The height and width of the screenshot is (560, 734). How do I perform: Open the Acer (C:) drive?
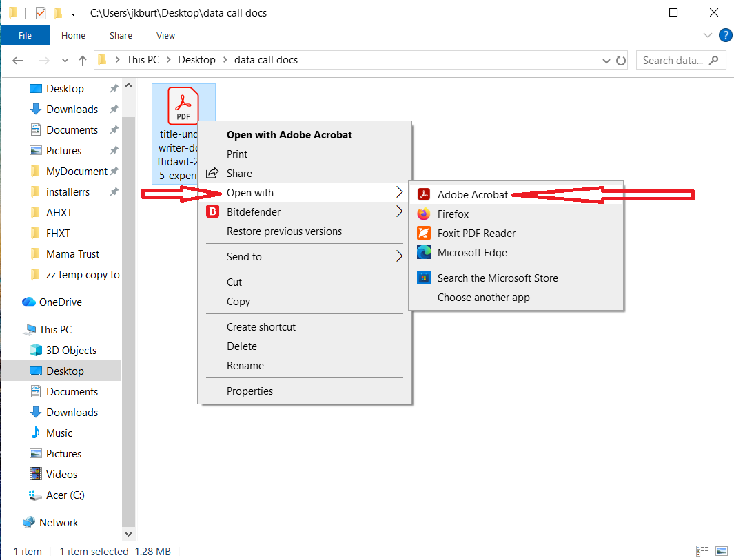[x=65, y=495]
